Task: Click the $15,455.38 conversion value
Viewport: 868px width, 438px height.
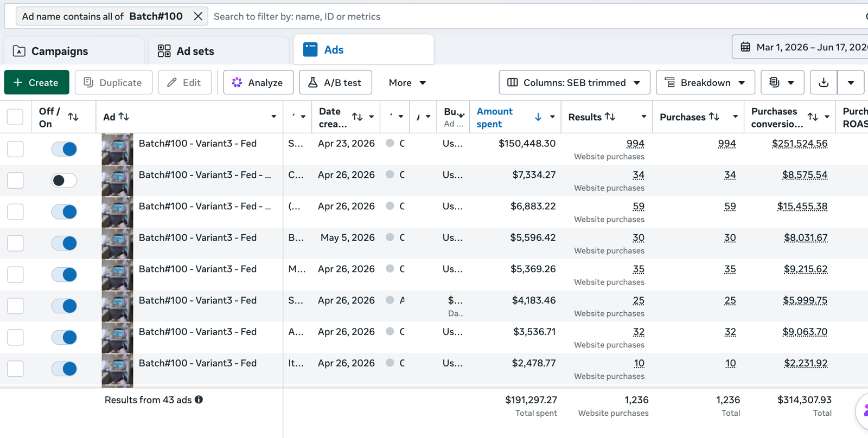Action: point(802,207)
